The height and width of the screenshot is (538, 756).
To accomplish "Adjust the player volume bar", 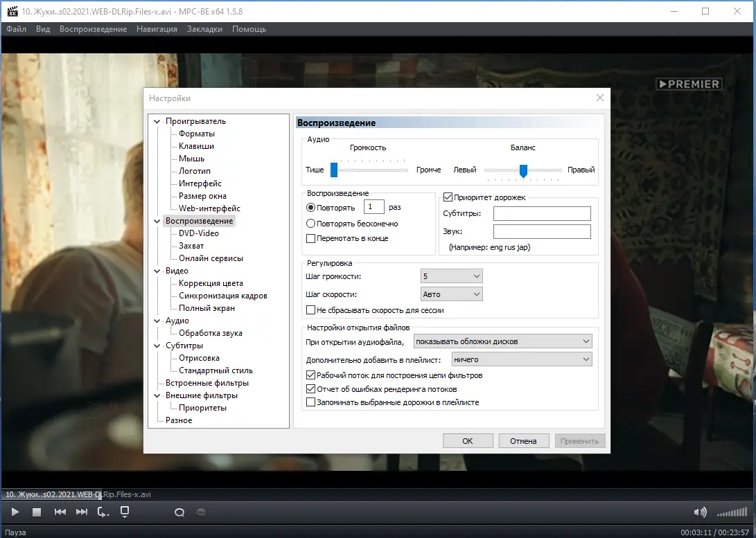I will [732, 512].
